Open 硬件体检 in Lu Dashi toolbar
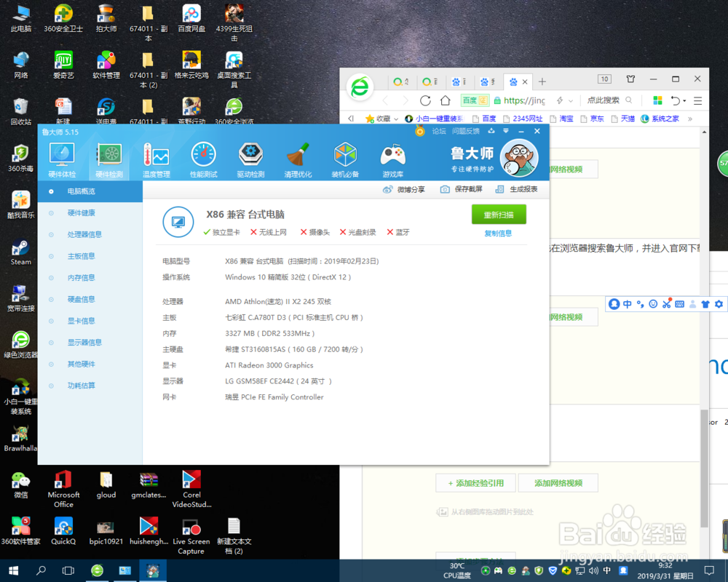 click(x=62, y=160)
